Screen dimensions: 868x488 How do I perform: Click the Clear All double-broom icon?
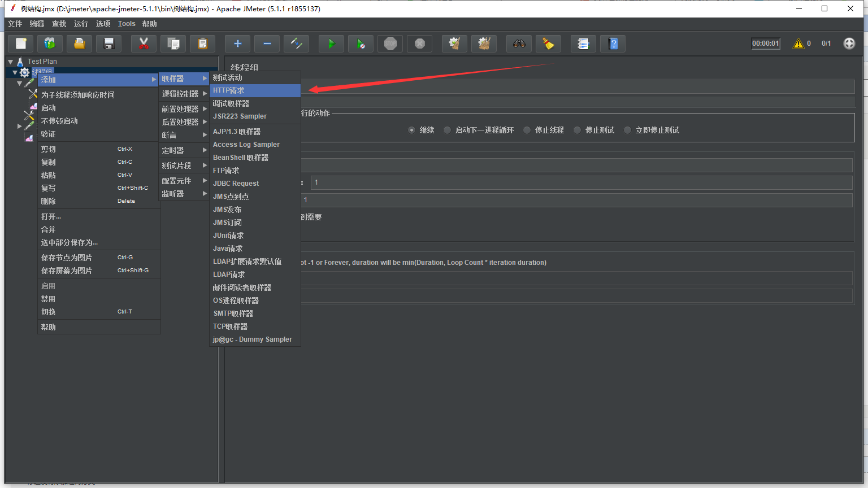484,43
